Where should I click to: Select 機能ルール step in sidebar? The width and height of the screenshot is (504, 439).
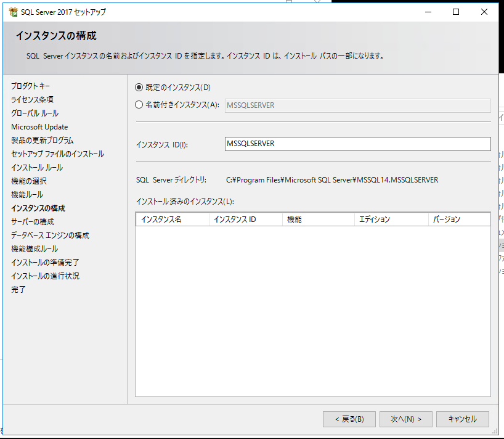pyautogui.click(x=27, y=195)
